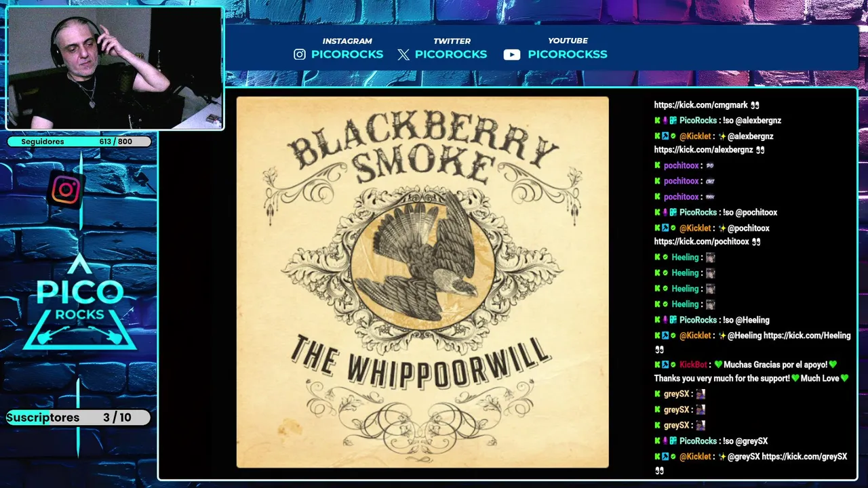Open the PICOROCKS Twitter handle

[x=451, y=54]
